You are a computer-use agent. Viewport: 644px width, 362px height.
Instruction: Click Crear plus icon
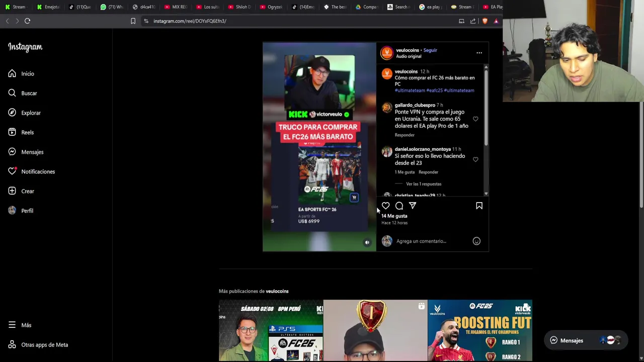point(12,191)
